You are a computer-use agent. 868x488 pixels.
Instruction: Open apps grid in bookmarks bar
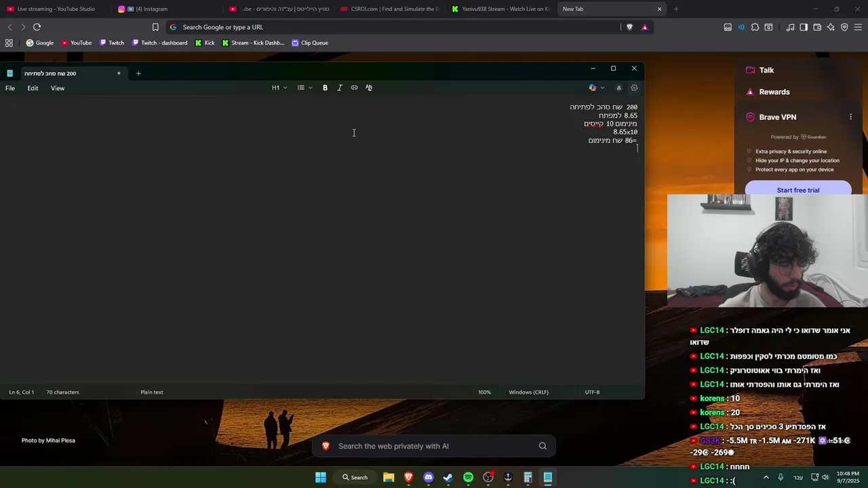click(x=9, y=43)
